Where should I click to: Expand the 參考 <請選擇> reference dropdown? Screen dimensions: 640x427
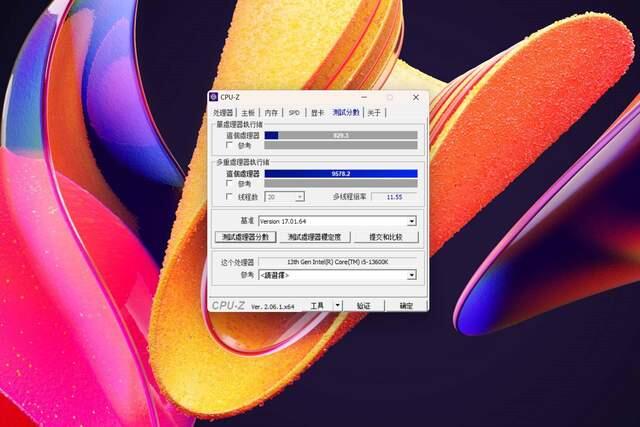coord(338,275)
